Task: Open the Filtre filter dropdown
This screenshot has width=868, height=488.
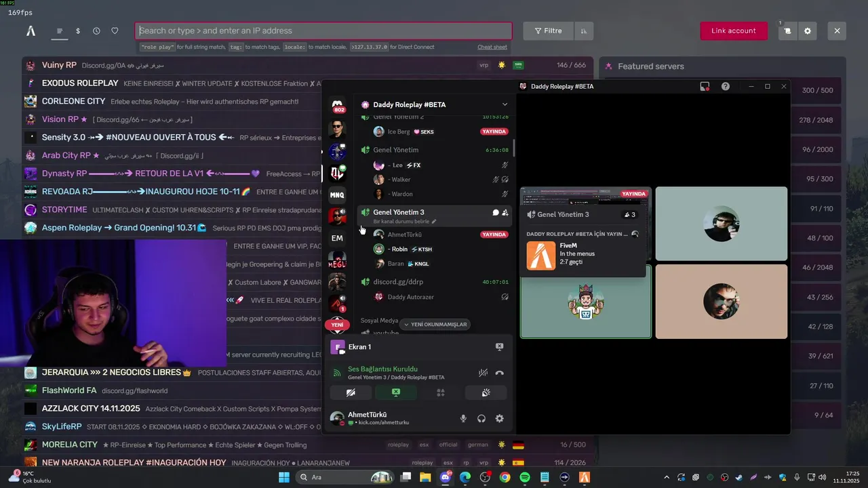Action: [x=548, y=30]
